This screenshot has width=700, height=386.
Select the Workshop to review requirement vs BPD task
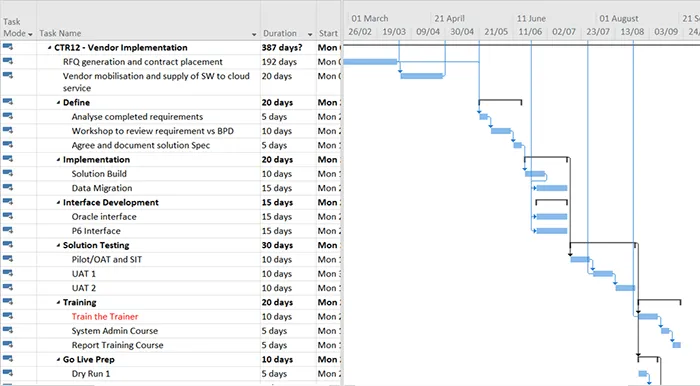coord(153,131)
